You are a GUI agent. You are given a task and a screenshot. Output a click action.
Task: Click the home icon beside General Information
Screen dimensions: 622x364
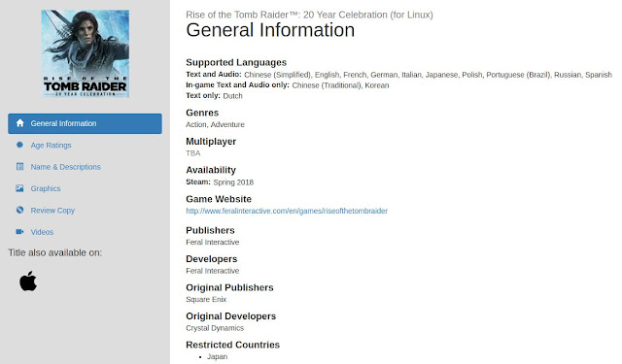coord(19,123)
